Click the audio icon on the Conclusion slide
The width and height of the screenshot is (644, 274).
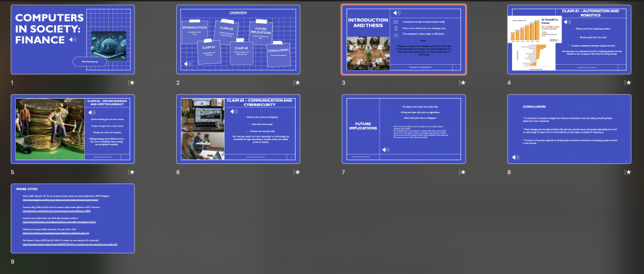click(516, 156)
